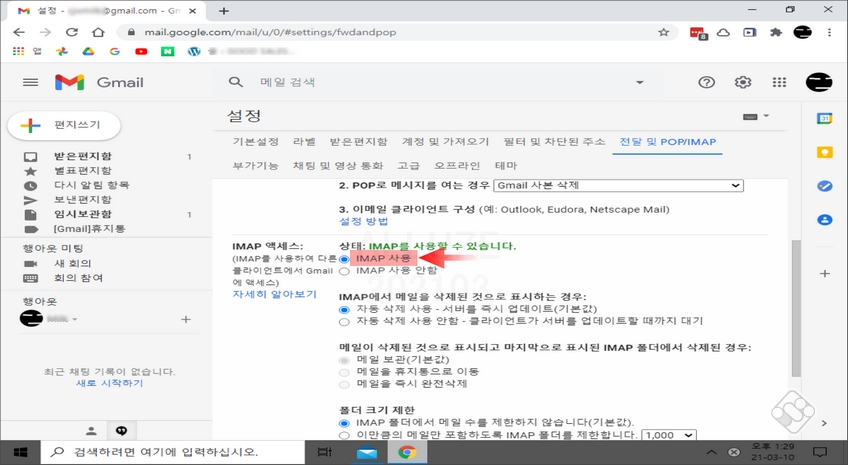Viewport: 848px width, 465px height.
Task: Open the 자세히 알아보기 link
Action: click(x=274, y=294)
